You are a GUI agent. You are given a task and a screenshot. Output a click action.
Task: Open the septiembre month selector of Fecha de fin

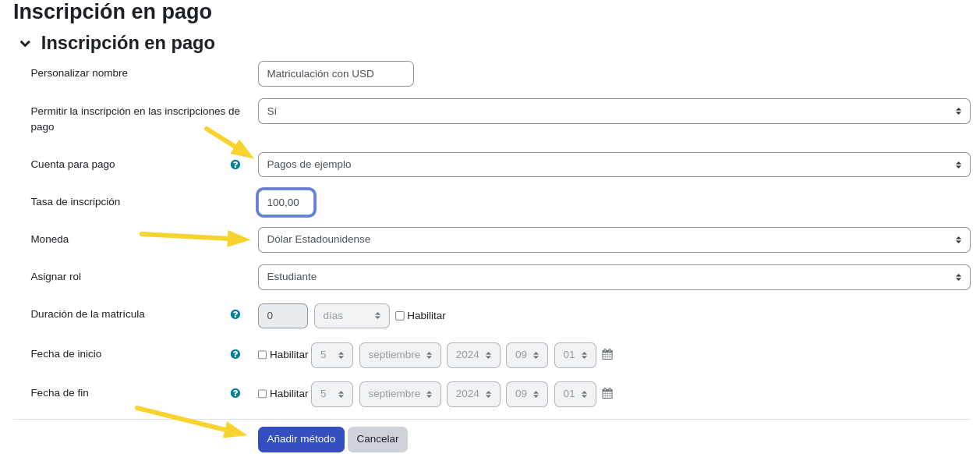click(400, 394)
